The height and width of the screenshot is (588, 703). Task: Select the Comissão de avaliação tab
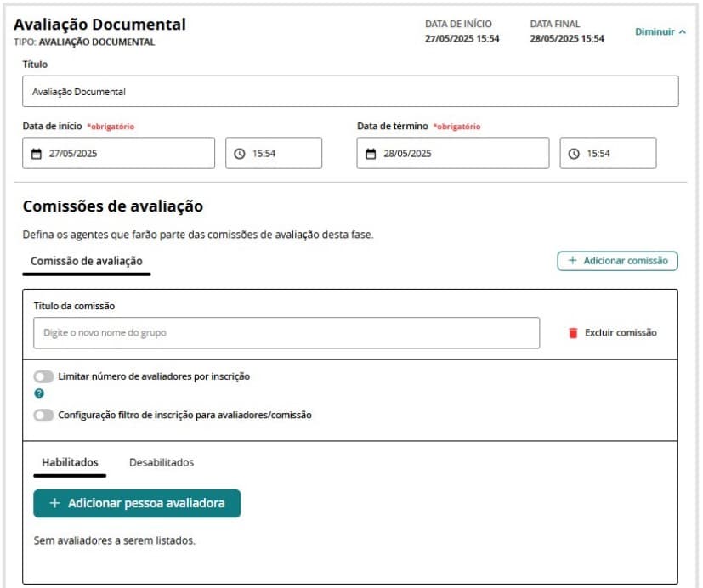86,261
